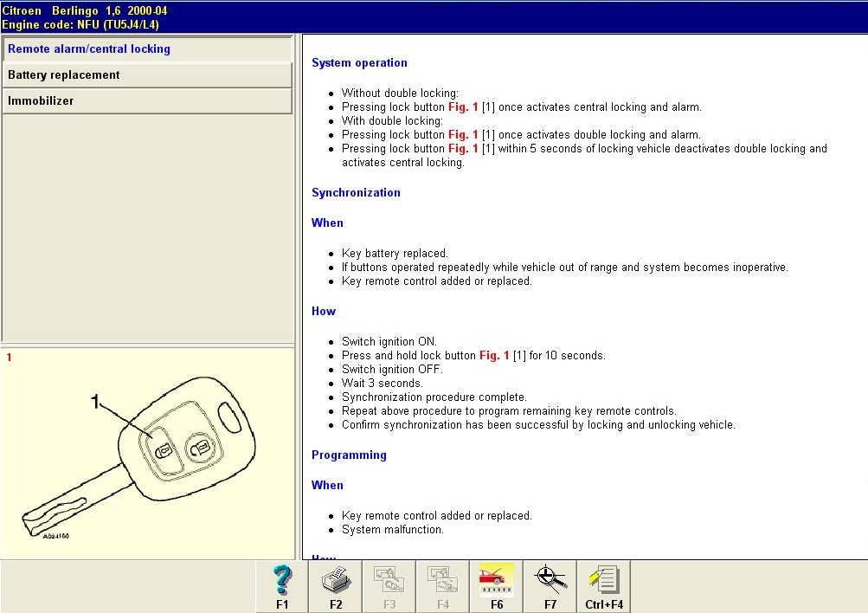Click Fig. 1 link in 'within 5 seconds' line
Viewport: 868px width, 613px height.
click(463, 148)
